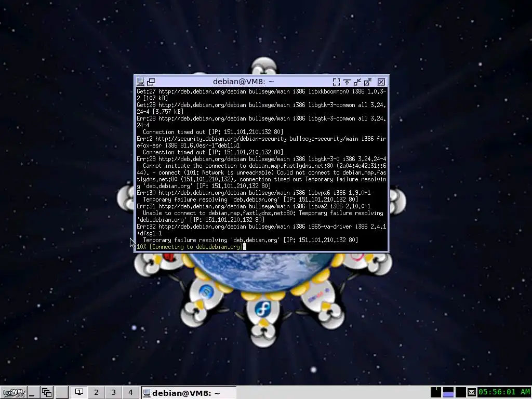Click the show desktop taskbar button
Viewport: 532px width, 399px height.
tap(33, 393)
